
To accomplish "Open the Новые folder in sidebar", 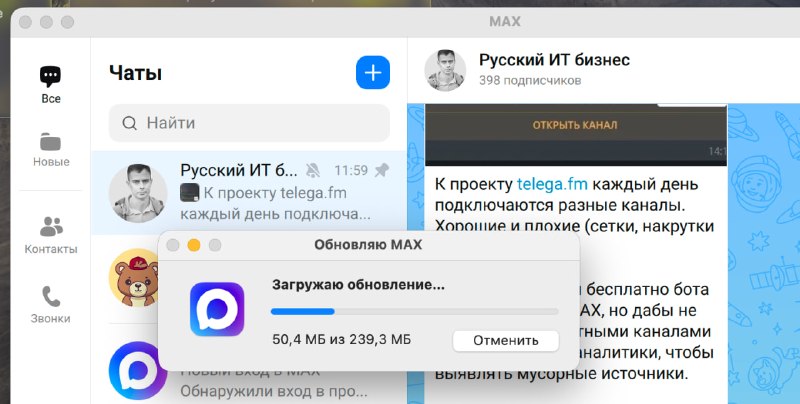I will (50, 149).
